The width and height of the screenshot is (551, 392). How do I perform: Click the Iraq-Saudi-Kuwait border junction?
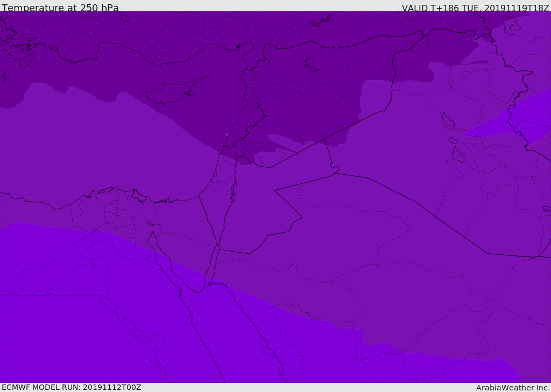click(x=538, y=256)
